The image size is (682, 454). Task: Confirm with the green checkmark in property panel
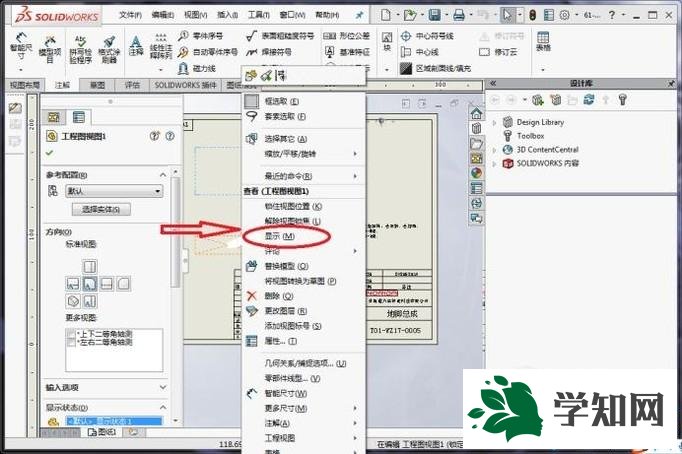(50, 153)
